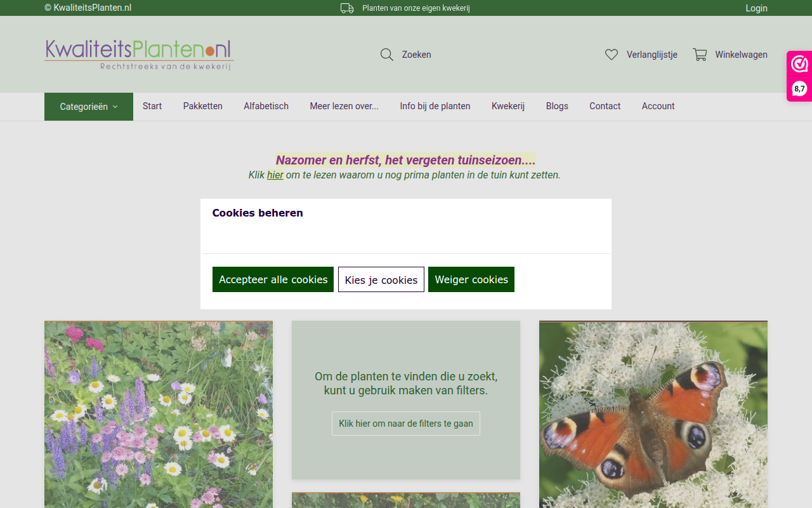Open the Verlanglijstje link
Image resolution: width=812 pixels, height=508 pixels.
tap(652, 55)
